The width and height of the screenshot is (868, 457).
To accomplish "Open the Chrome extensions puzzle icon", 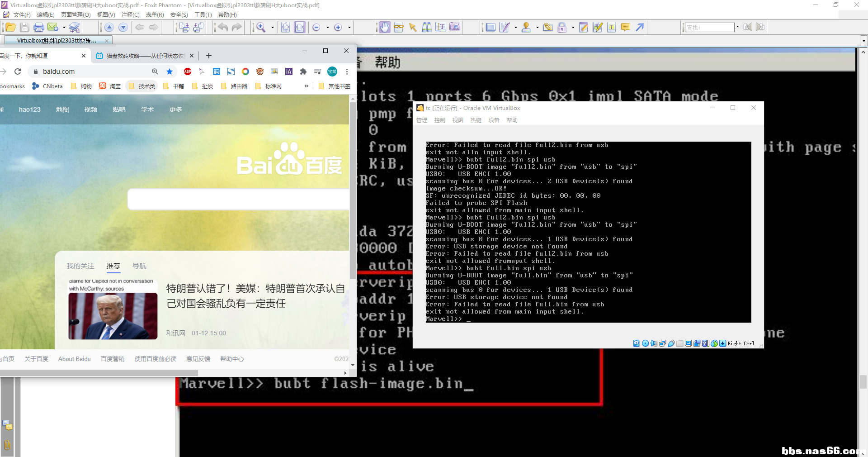I will [303, 71].
